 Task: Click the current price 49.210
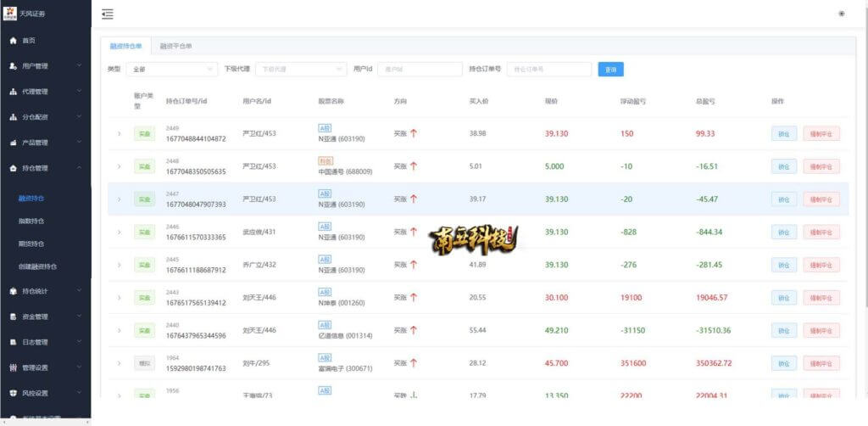coord(556,331)
